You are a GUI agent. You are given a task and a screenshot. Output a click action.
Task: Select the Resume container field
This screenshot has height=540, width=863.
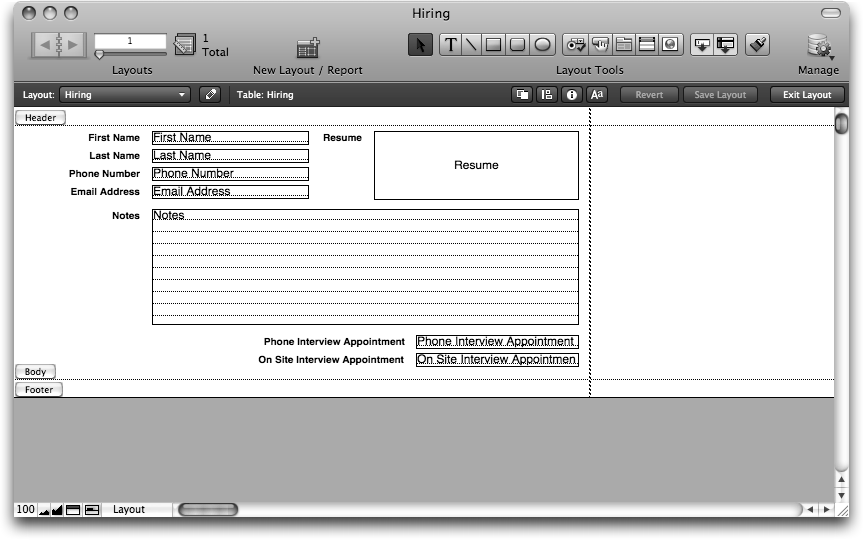[477, 165]
